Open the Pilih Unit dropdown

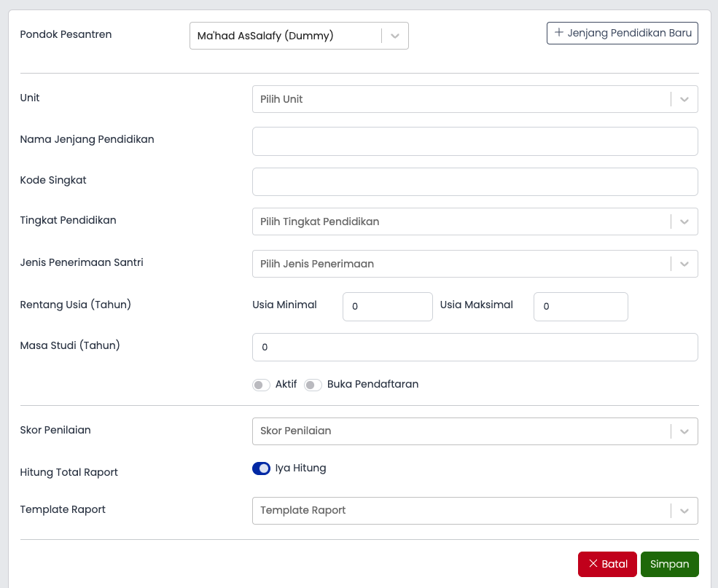[x=475, y=99]
